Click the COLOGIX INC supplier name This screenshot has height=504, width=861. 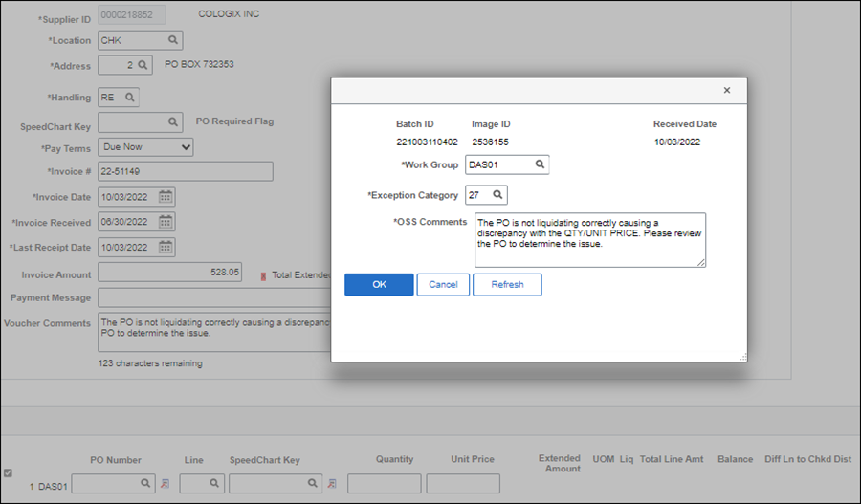coord(229,13)
